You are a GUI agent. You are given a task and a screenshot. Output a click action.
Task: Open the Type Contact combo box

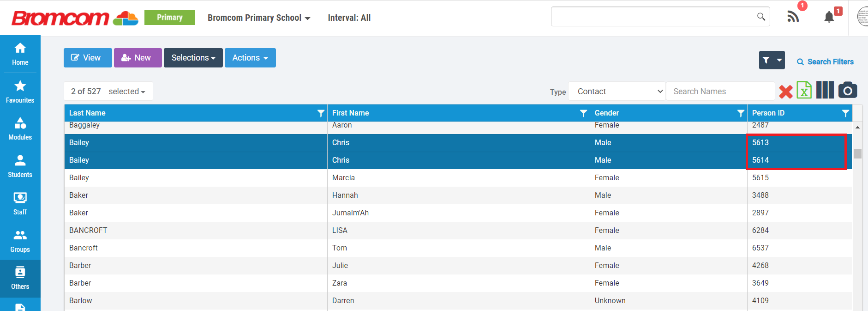[617, 91]
